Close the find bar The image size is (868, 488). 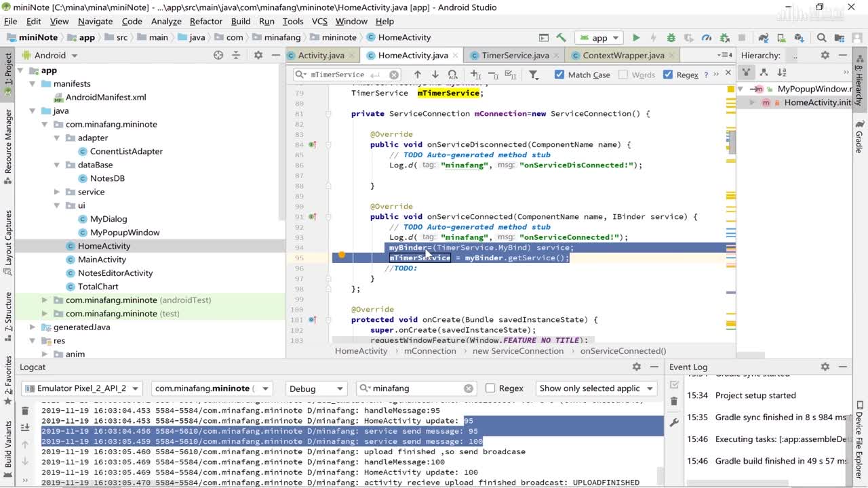728,73
